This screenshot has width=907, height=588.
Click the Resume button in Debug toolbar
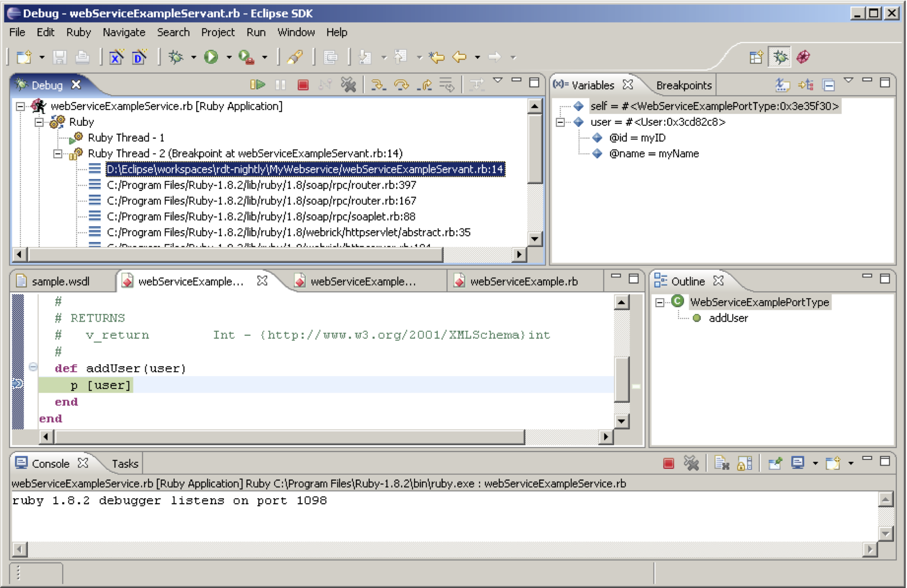point(258,85)
